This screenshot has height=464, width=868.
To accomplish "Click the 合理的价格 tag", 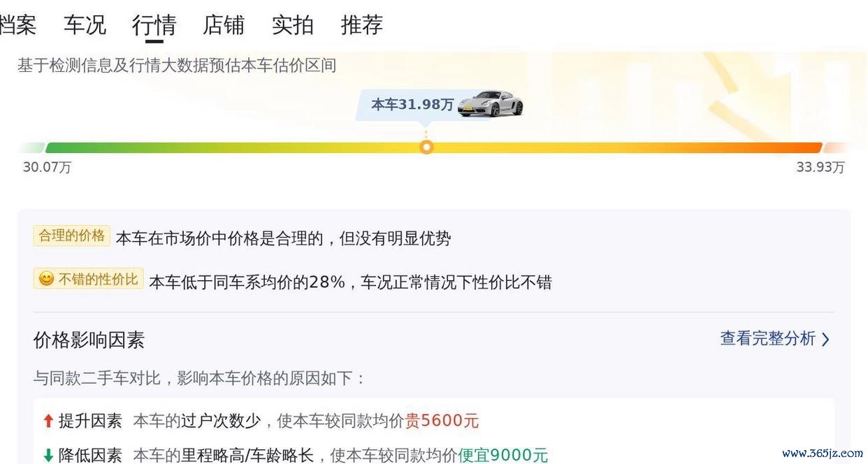I will (x=71, y=235).
